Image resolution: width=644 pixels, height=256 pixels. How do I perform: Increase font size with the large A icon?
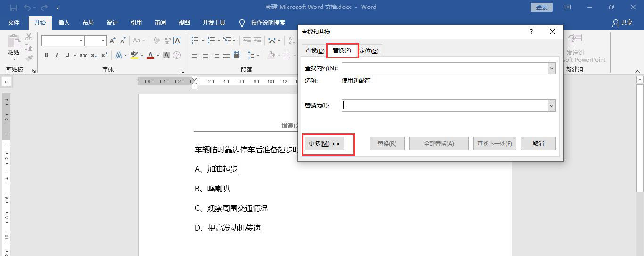112,41
